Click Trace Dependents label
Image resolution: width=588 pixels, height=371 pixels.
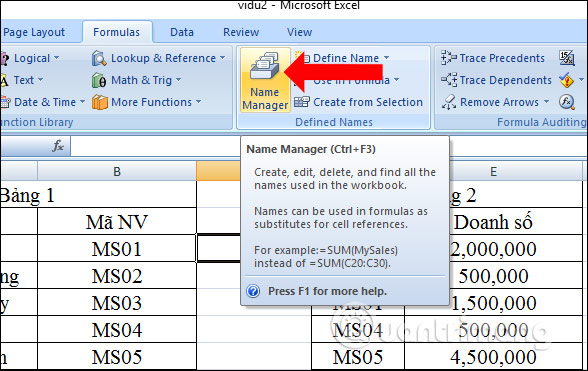click(x=506, y=80)
